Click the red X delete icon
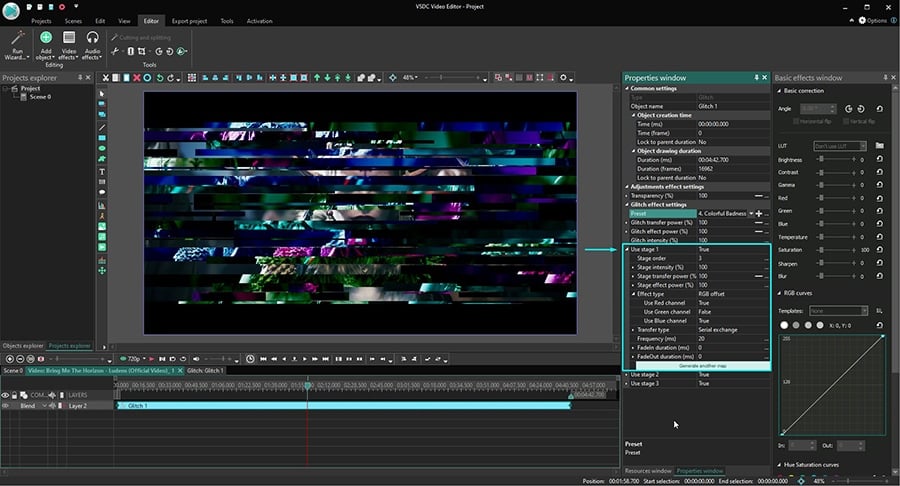Viewport: 900px width, 486px height. pos(137,77)
